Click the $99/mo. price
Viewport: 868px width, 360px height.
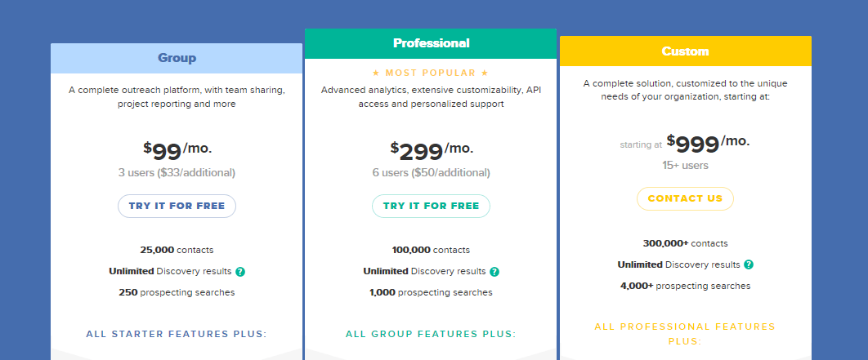177,150
